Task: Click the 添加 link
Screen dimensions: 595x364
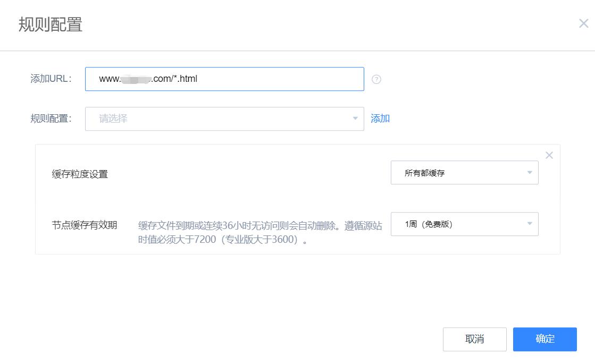Action: tap(380, 118)
